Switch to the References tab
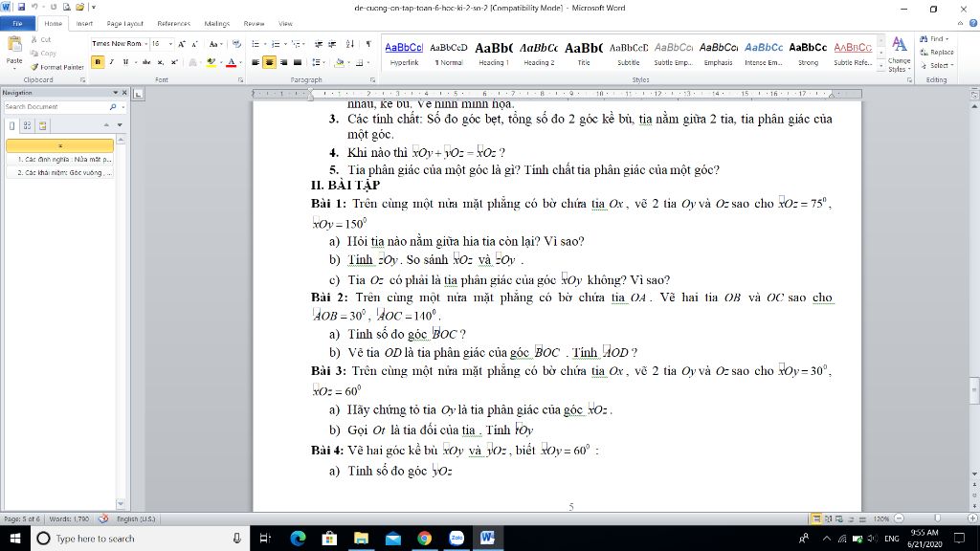980x551 pixels. pos(174,24)
